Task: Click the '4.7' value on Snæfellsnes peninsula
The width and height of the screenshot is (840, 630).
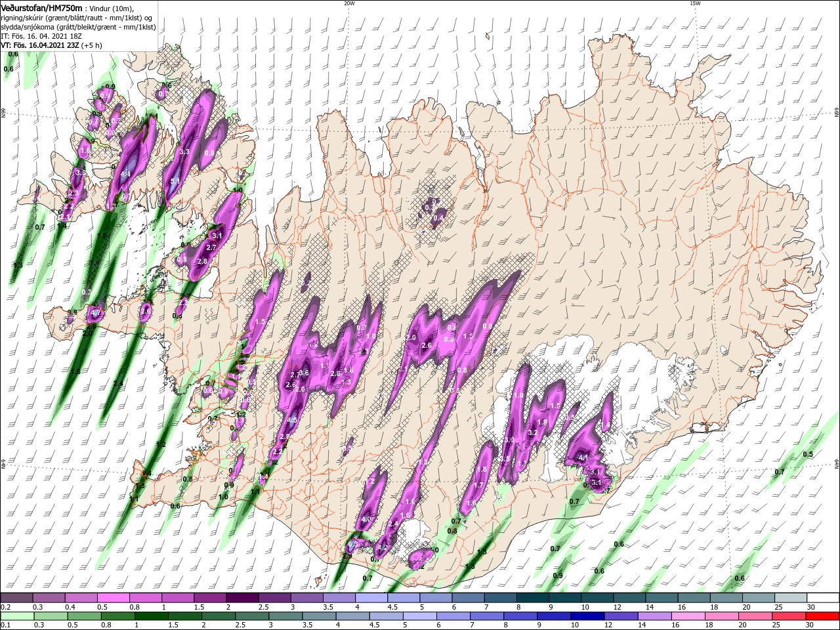Action: (95, 314)
